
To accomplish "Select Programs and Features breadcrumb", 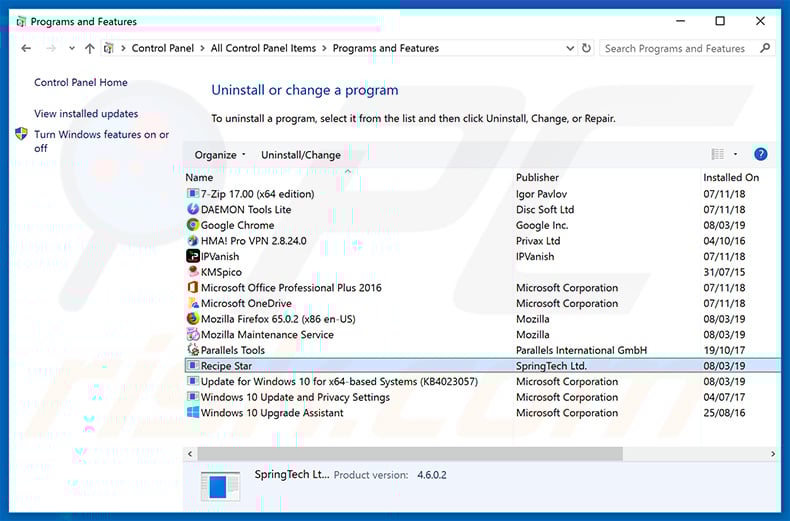I will pos(386,48).
